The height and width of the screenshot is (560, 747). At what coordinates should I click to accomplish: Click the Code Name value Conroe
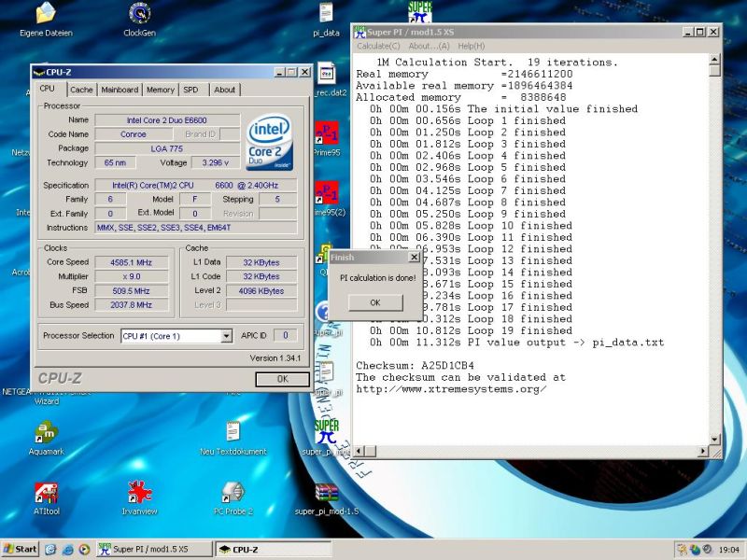[x=134, y=134]
